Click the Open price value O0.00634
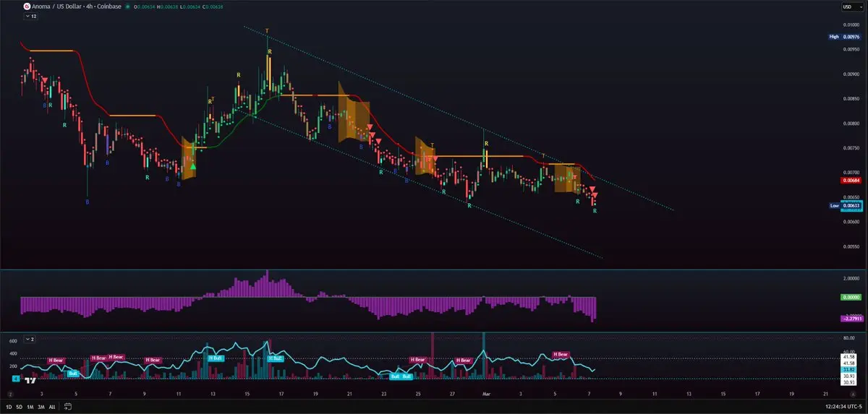Screen dimensions: 868x414 pos(145,7)
